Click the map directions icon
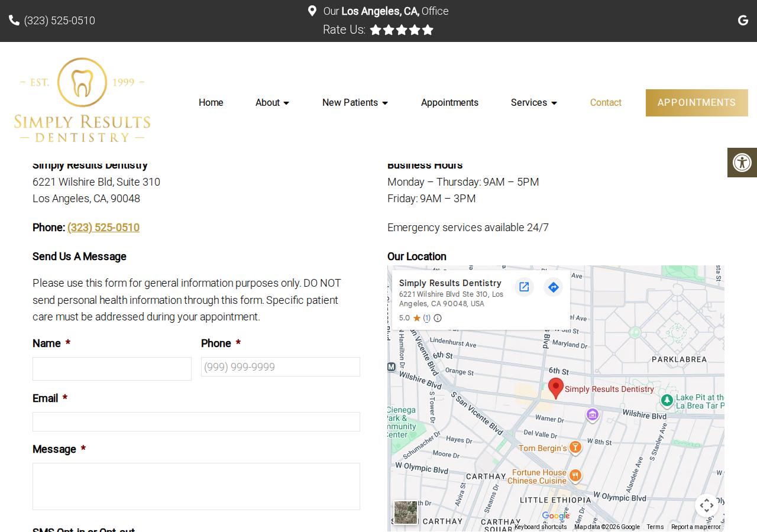The height and width of the screenshot is (532, 757). tap(554, 287)
